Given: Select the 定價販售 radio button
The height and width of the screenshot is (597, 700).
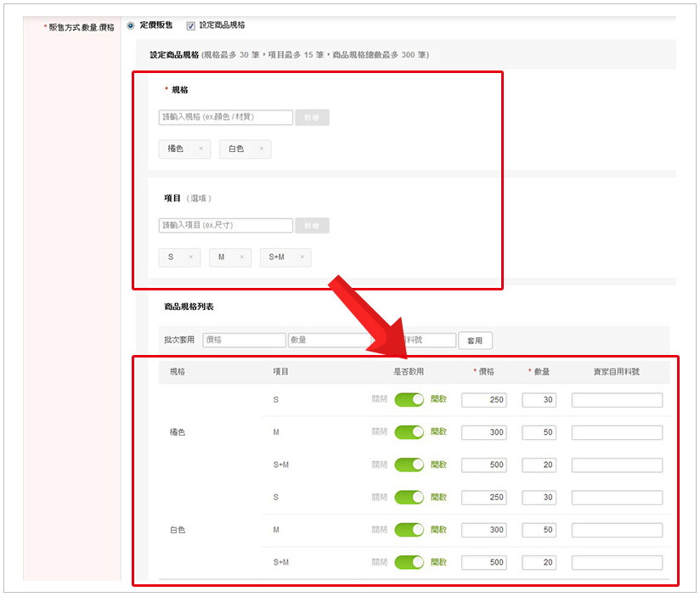Looking at the screenshot, I should (x=130, y=25).
